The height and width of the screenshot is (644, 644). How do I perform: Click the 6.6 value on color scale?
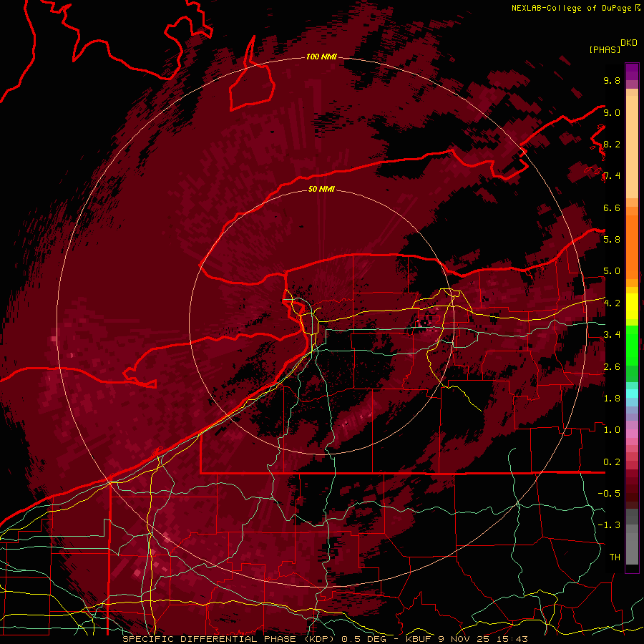point(612,208)
